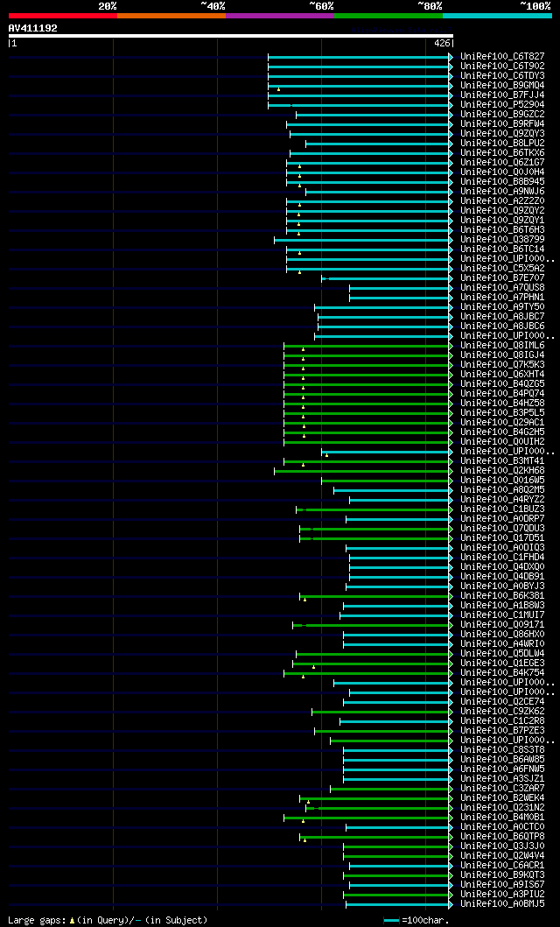Select the UniRef100_A2Z2Z0 label
Viewport: 560px width, 927px height.
tap(503, 201)
